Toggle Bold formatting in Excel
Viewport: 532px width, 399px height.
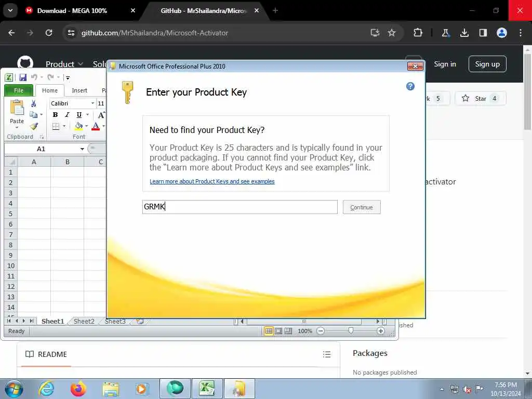coord(55,115)
